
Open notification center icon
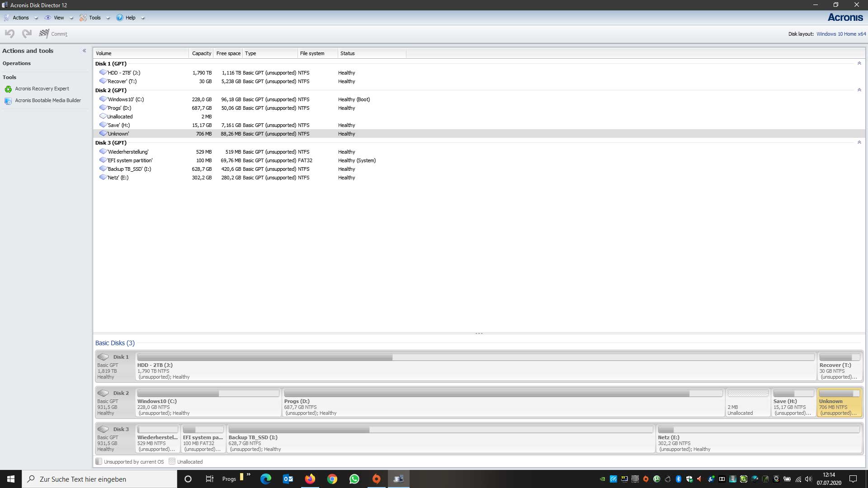pyautogui.click(x=853, y=479)
